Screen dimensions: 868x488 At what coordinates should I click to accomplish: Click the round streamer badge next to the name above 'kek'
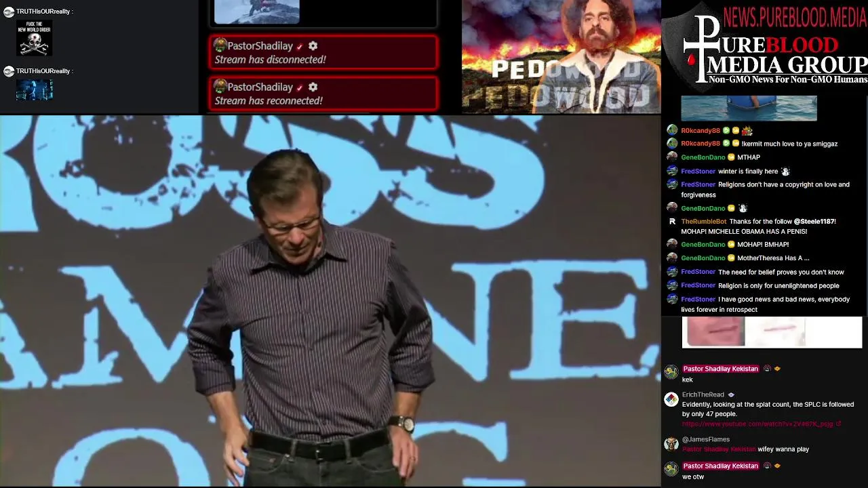click(x=767, y=369)
